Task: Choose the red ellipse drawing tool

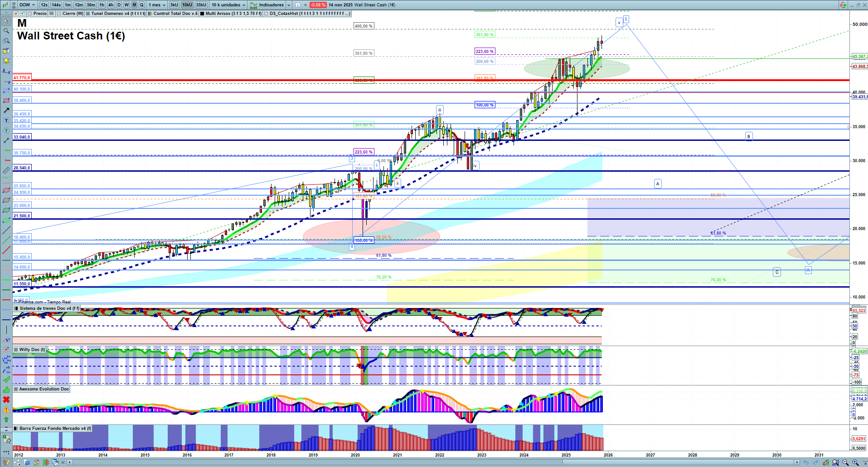Action: click(x=6, y=190)
